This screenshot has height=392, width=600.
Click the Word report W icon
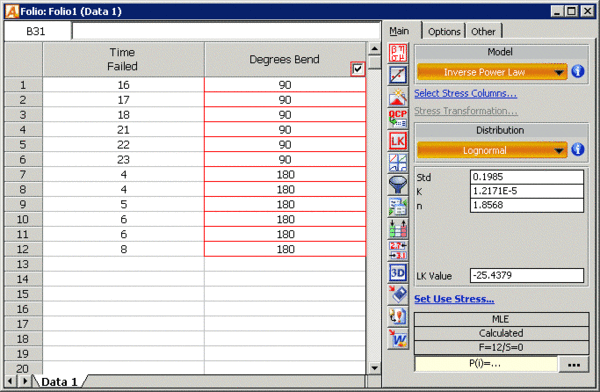pos(398,339)
